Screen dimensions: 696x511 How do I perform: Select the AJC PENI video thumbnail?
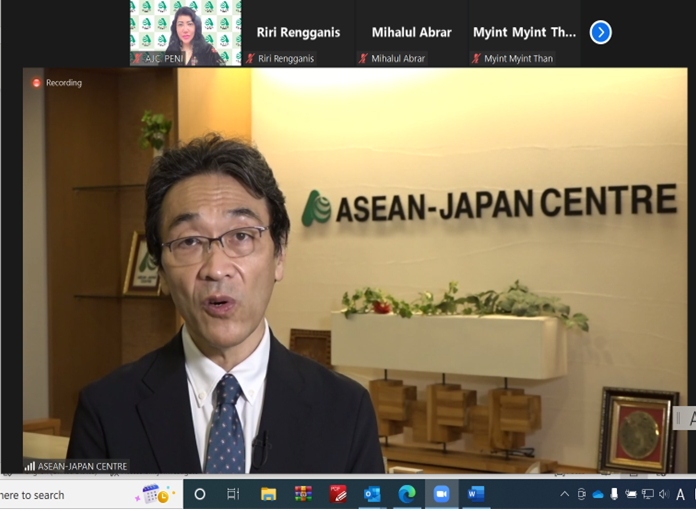(x=186, y=33)
